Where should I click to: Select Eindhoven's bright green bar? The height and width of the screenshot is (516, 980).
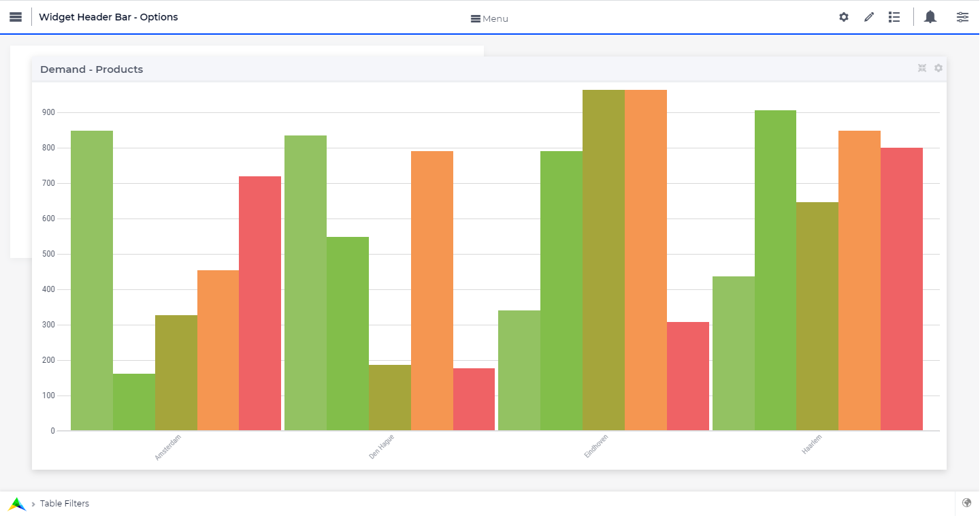pyautogui.click(x=561, y=291)
